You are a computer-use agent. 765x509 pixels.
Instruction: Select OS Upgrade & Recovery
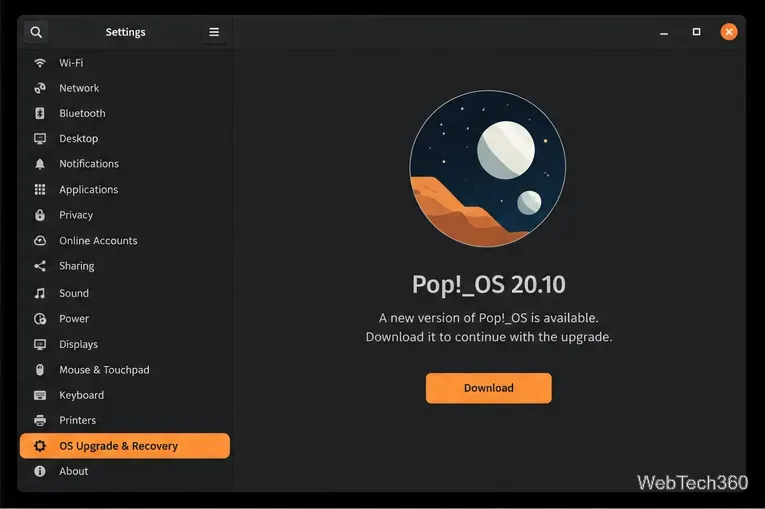coord(125,446)
